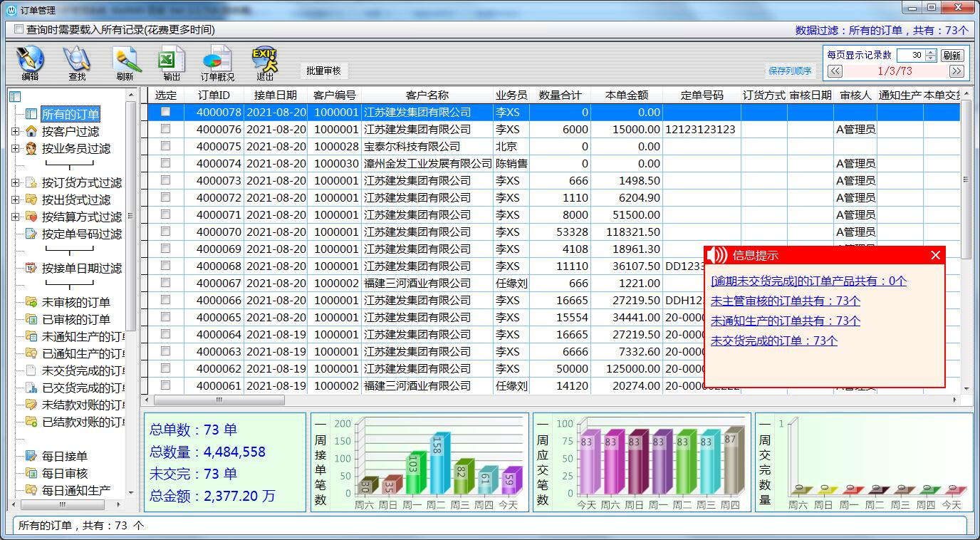Export data with the 输出 Excel icon
The width and height of the screenshot is (980, 540).
(172, 59)
